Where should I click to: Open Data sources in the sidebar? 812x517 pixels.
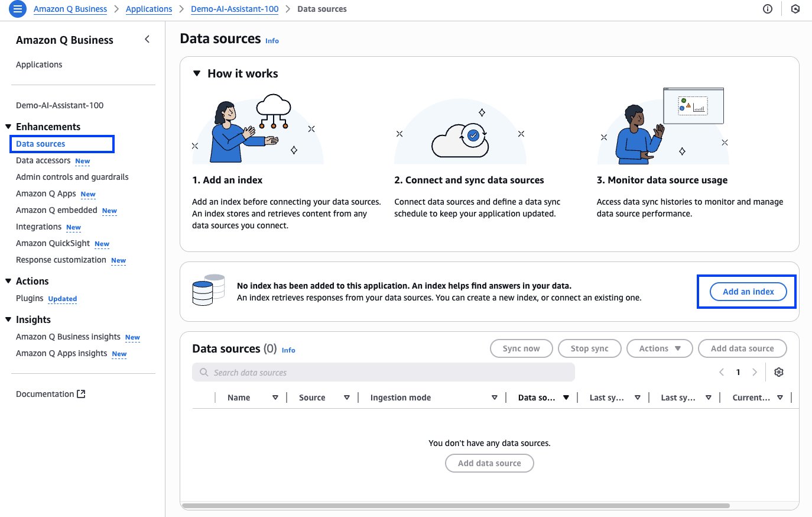[x=41, y=144]
